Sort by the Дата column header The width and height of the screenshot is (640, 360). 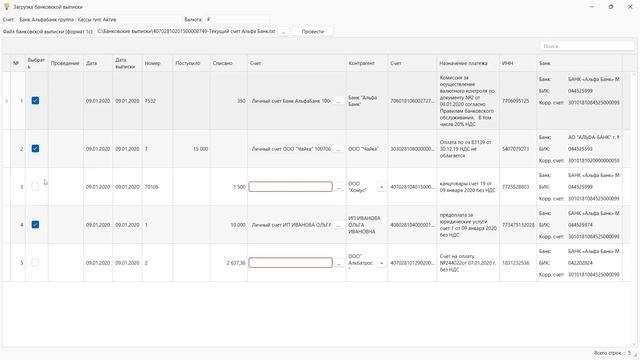(x=98, y=63)
